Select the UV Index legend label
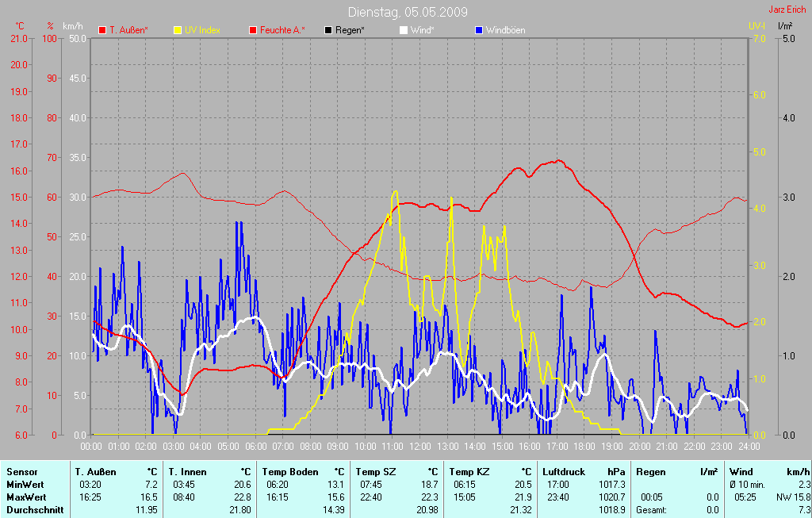 pyautogui.click(x=202, y=30)
